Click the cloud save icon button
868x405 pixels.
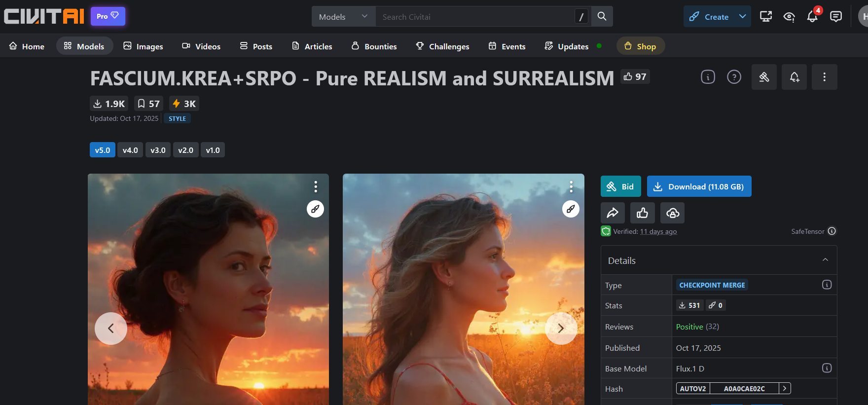click(x=673, y=213)
